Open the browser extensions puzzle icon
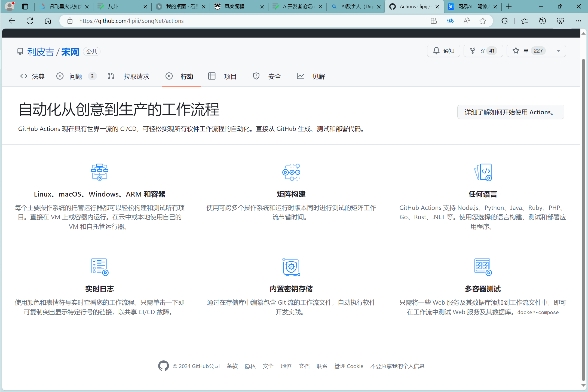Image resolution: width=588 pixels, height=392 pixels. tap(505, 21)
